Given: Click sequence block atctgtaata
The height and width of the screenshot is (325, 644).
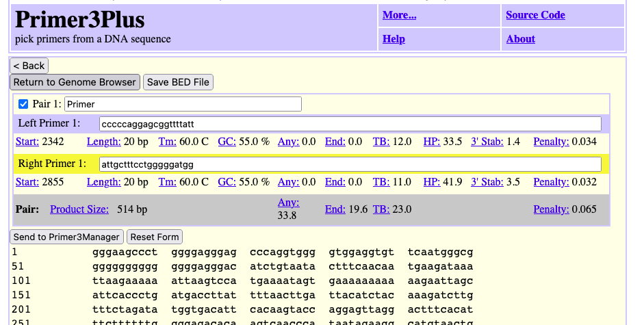Looking at the screenshot, I should [283, 267].
